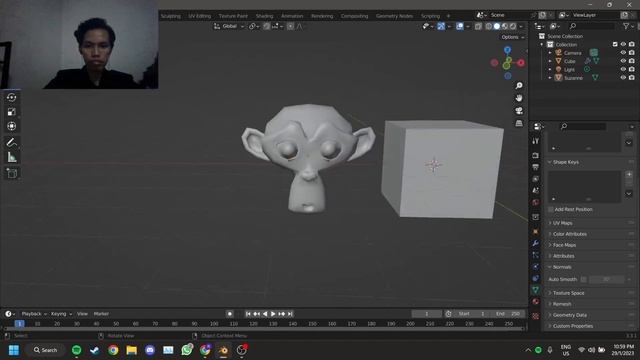The height and width of the screenshot is (360, 640).
Task: Open the Tool properties tab
Action: click(x=536, y=141)
